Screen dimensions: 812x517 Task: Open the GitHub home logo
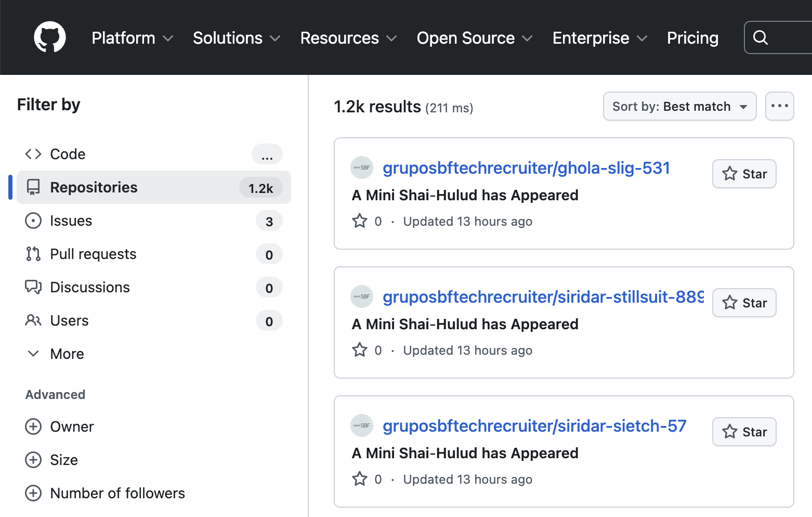50,37
